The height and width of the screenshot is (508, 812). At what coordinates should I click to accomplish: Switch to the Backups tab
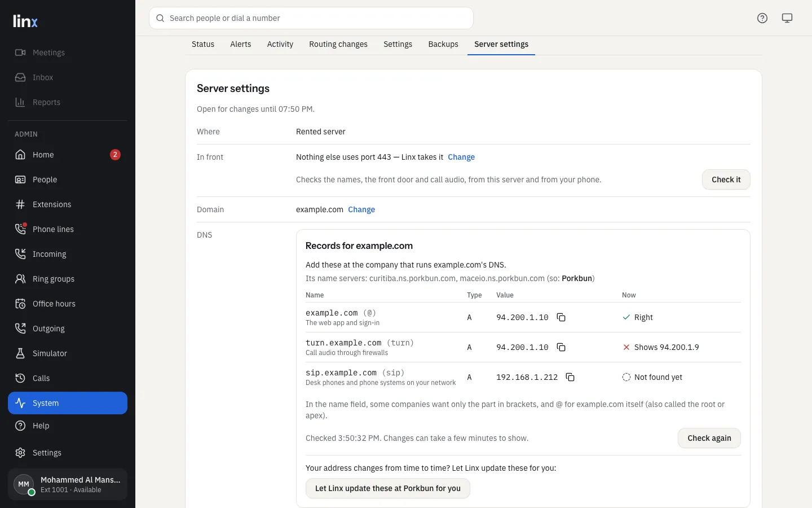[443, 44]
